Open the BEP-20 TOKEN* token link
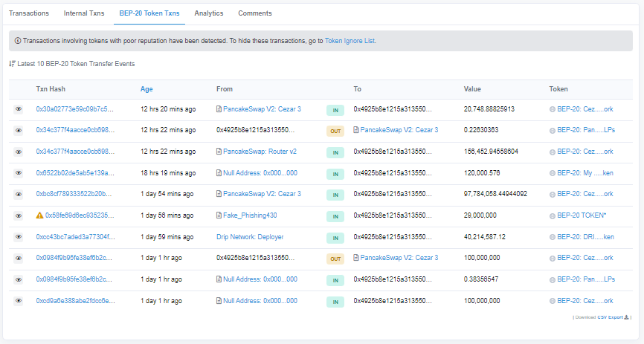Image resolution: width=644 pixels, height=344 pixels. pos(582,215)
